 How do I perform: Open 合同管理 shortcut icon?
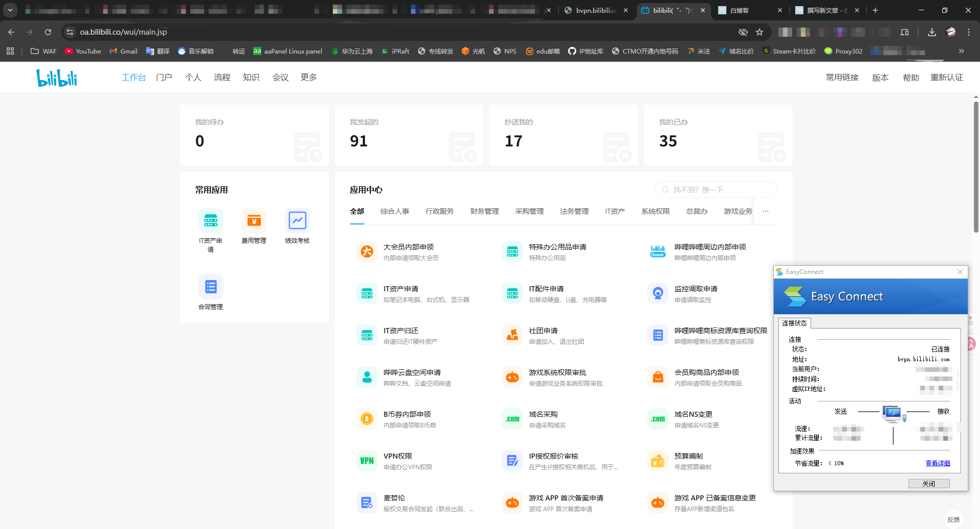tap(210, 287)
